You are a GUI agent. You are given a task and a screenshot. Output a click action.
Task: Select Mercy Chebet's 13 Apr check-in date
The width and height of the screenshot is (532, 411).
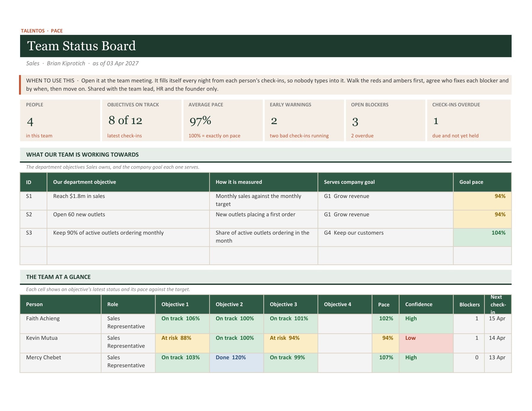pos(498,363)
